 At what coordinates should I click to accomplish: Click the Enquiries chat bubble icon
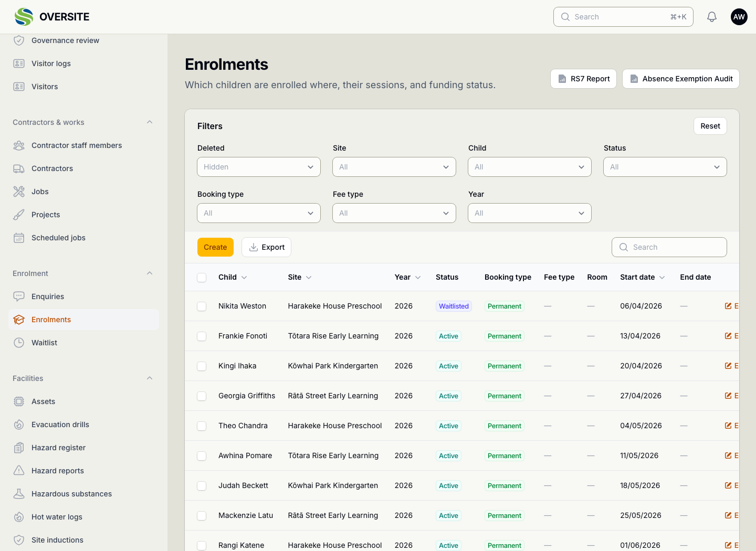(x=19, y=296)
